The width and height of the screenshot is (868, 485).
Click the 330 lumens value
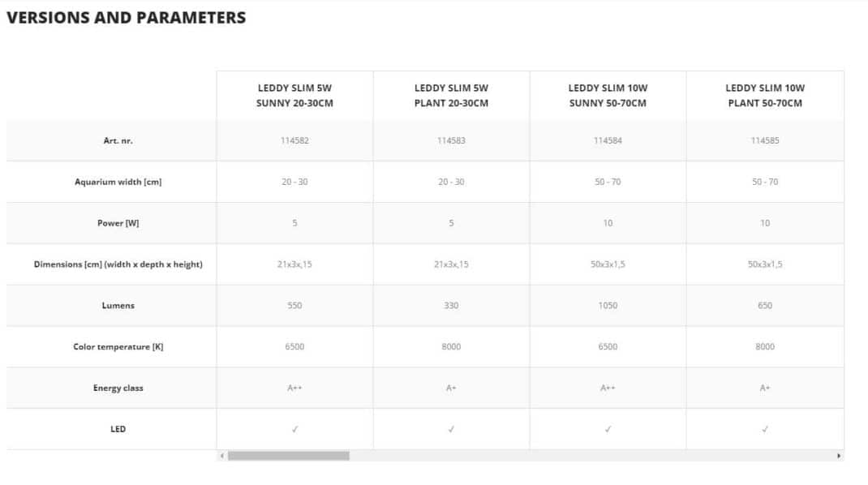point(451,306)
